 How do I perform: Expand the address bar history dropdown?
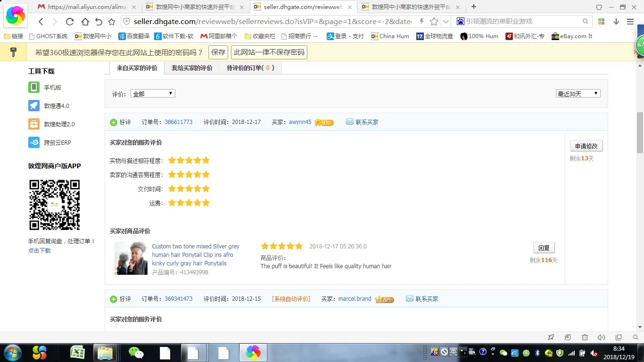pos(446,21)
